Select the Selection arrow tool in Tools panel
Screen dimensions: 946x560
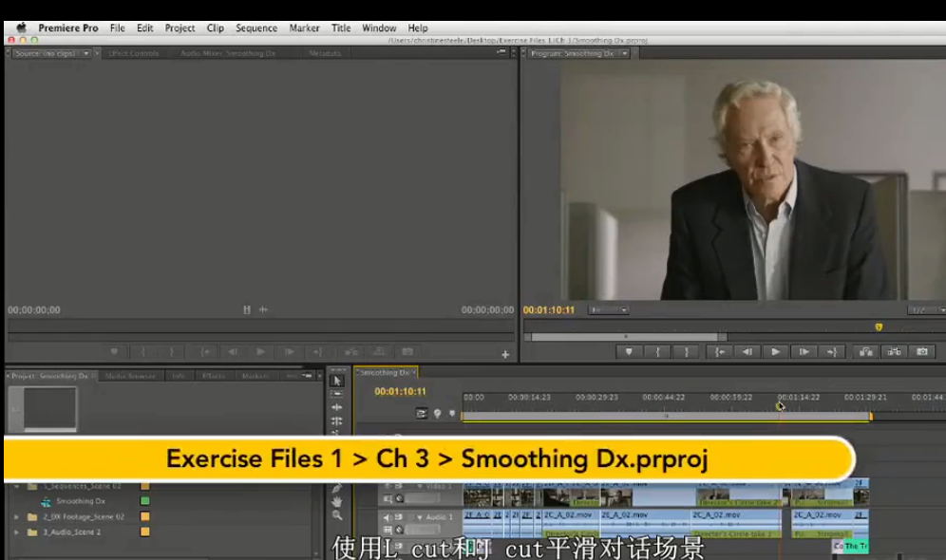pyautogui.click(x=337, y=381)
